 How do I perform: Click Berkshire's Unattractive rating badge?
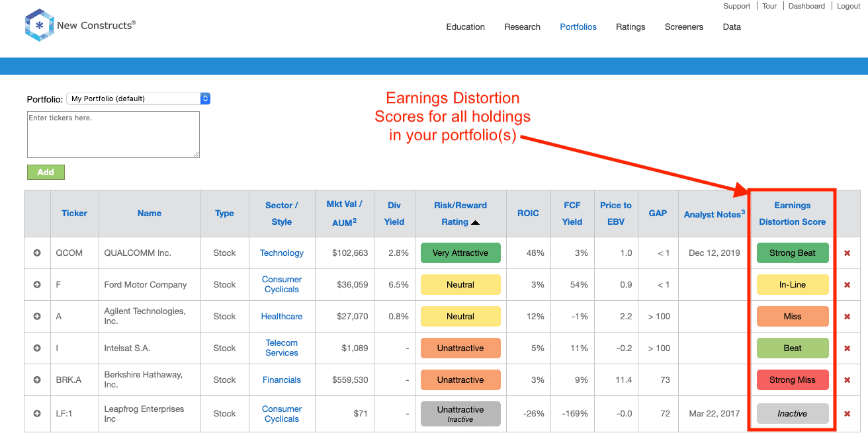460,380
